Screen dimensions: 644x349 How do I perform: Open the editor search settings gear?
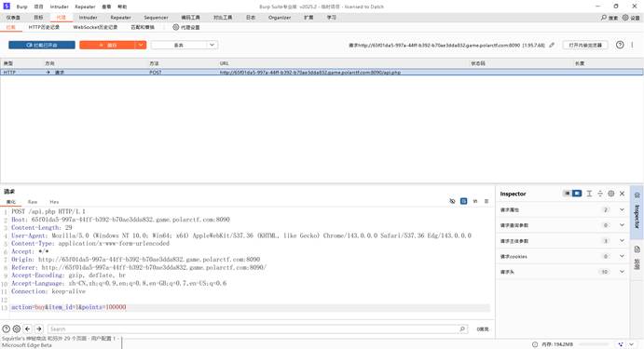[17, 329]
